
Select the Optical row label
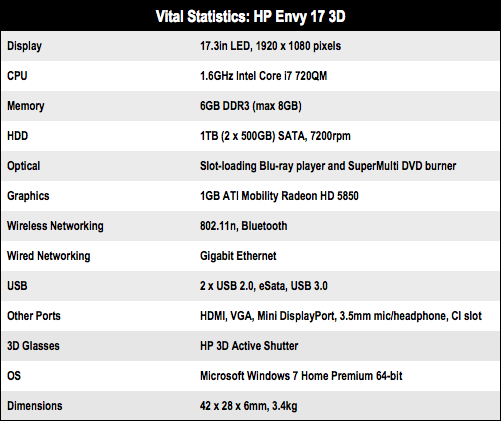point(23,166)
